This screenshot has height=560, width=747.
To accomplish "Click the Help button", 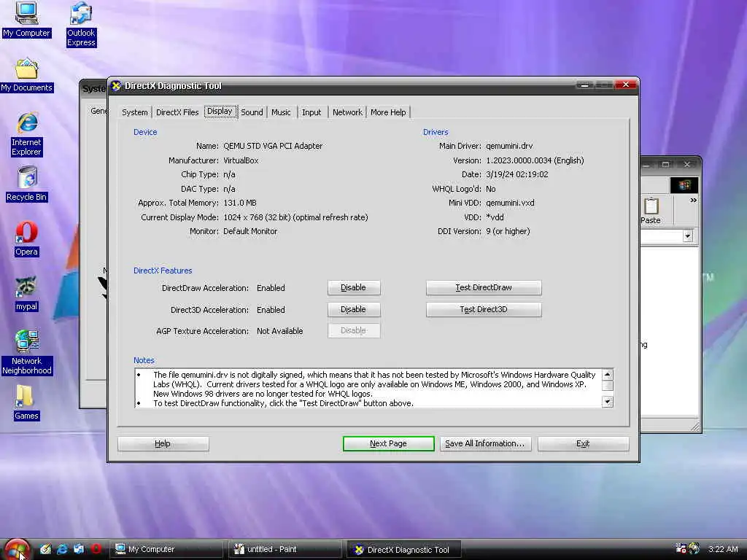I will pyautogui.click(x=163, y=443).
